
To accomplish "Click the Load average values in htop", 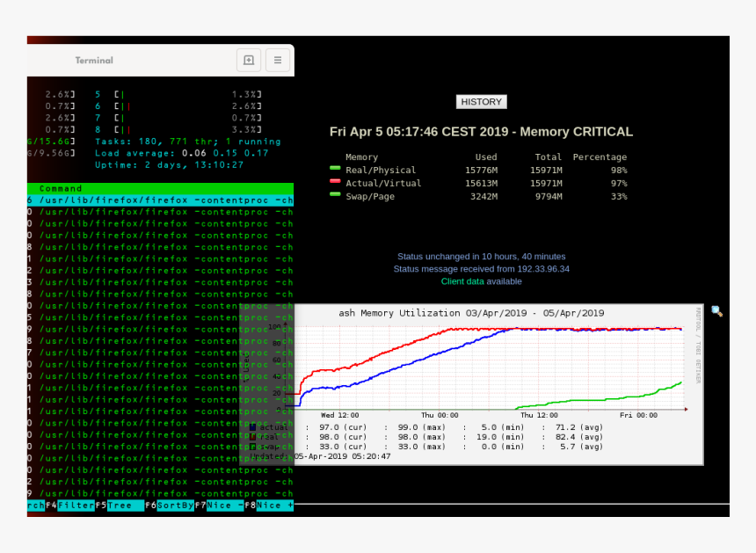I will 225,153.
